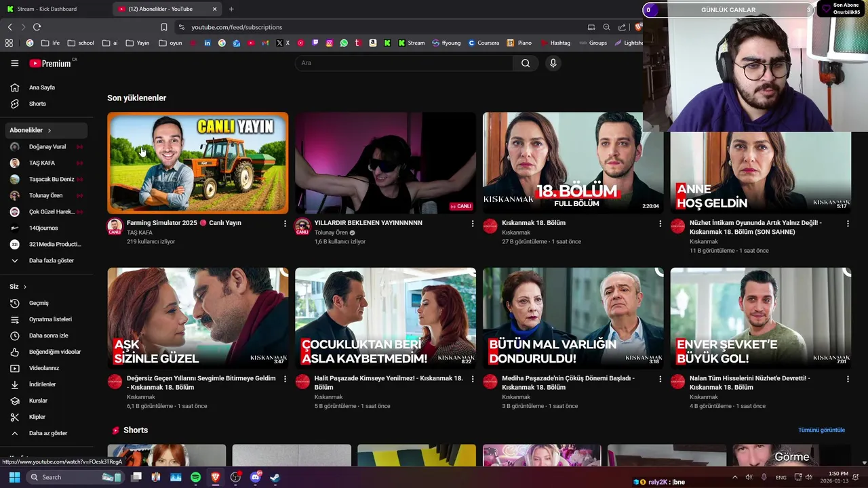The width and height of the screenshot is (868, 488).
Task: Open the X bookmark
Action: [283, 43]
